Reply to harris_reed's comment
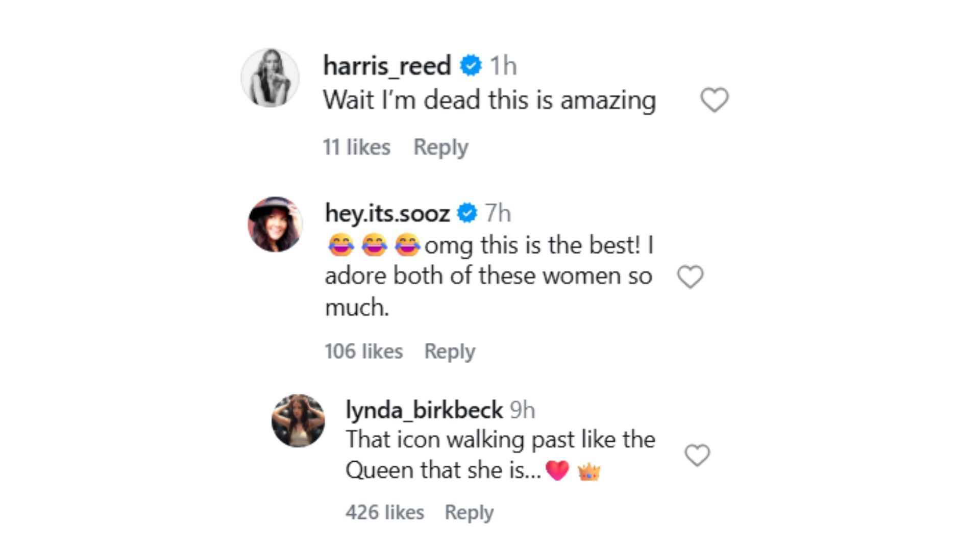 [441, 147]
